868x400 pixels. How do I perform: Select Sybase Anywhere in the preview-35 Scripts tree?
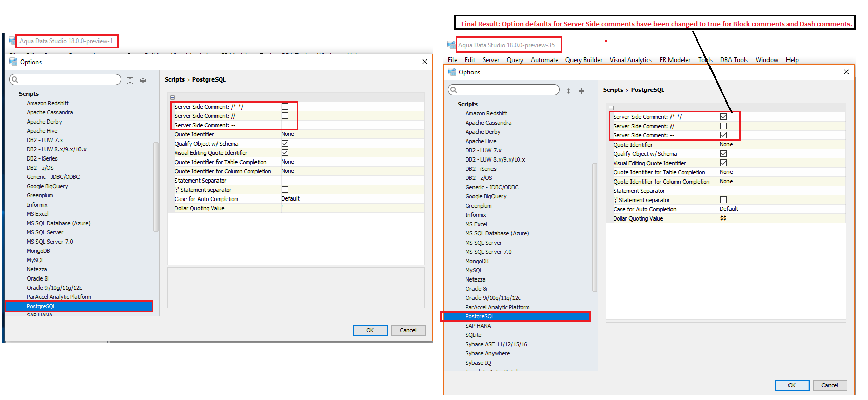click(487, 353)
